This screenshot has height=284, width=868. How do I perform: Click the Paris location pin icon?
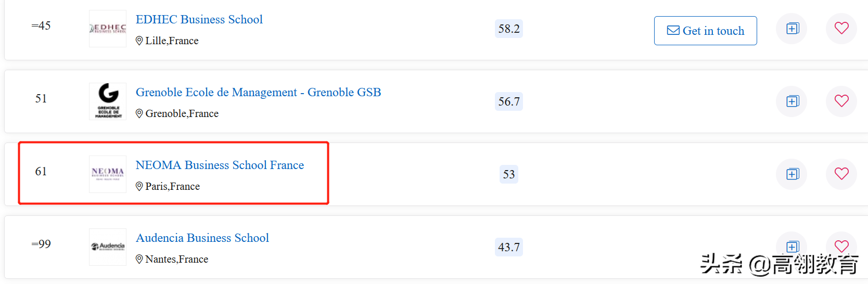pyautogui.click(x=139, y=186)
